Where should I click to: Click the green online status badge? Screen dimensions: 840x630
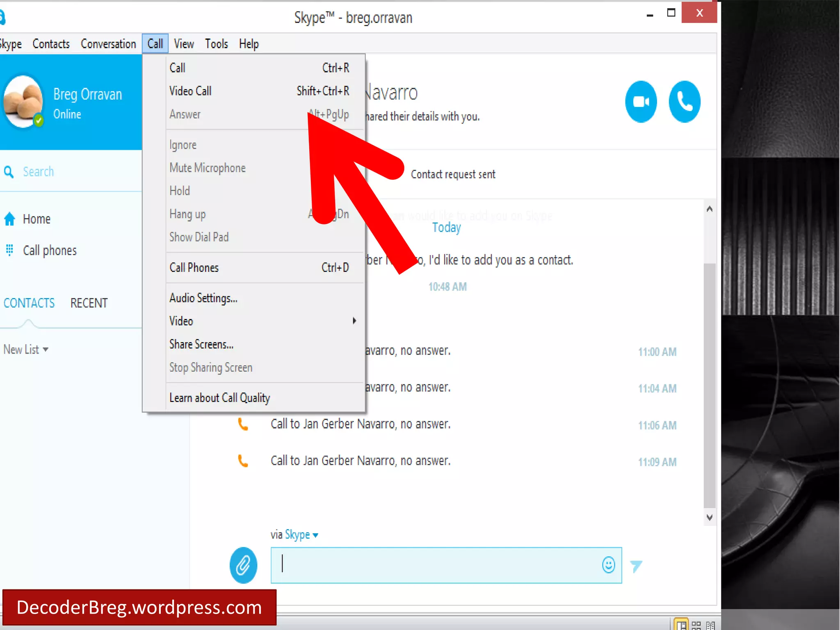(39, 121)
